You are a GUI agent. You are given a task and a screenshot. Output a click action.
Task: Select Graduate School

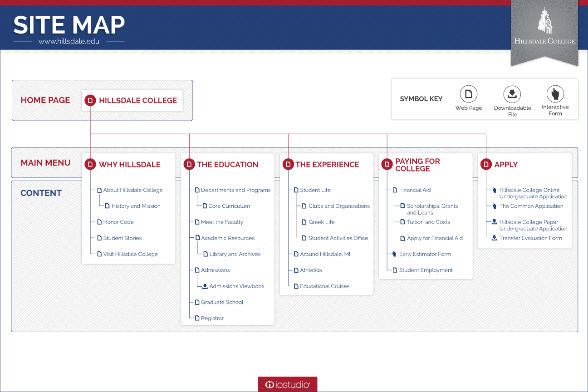[x=222, y=302]
